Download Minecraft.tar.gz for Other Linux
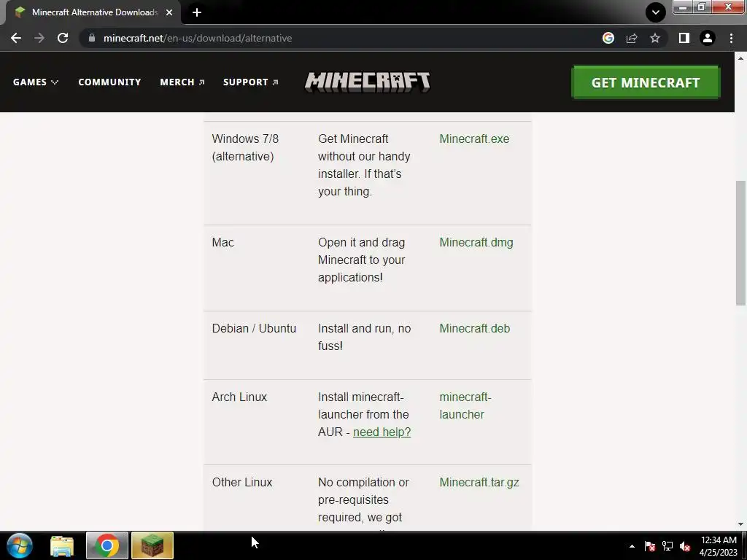Viewport: 747px width, 560px height. point(479,483)
